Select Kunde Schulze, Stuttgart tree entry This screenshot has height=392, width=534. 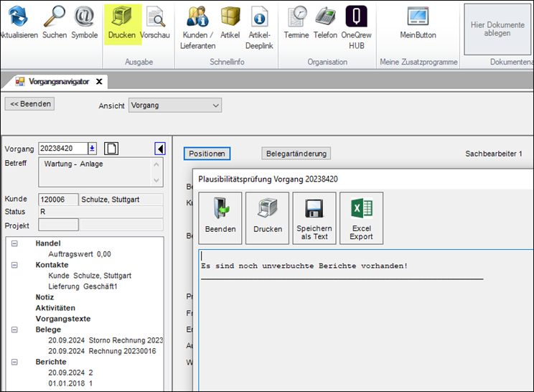[x=90, y=276]
